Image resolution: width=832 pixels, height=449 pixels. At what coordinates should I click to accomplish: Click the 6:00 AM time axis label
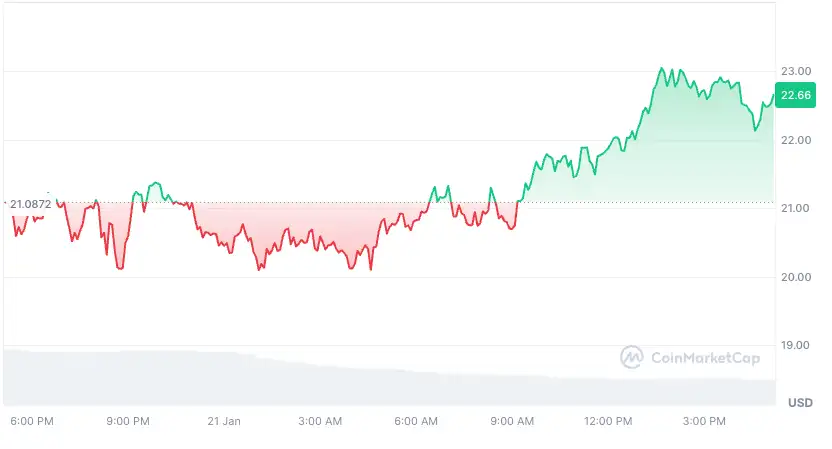(416, 422)
